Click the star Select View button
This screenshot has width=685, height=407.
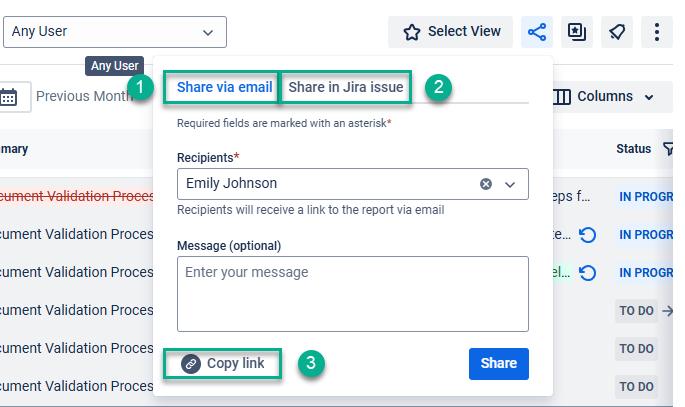tap(451, 32)
